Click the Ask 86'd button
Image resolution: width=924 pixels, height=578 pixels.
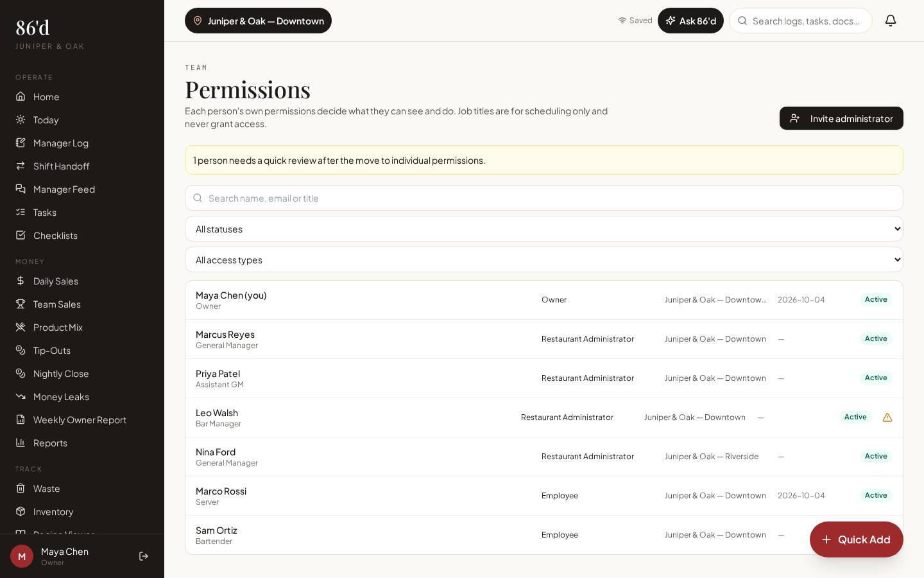[690, 21]
